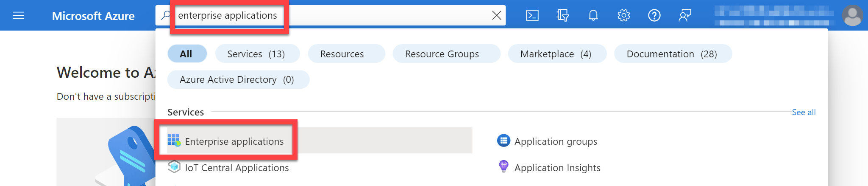Open the Feedback icon
The width and height of the screenshot is (868, 186).
coord(685,16)
